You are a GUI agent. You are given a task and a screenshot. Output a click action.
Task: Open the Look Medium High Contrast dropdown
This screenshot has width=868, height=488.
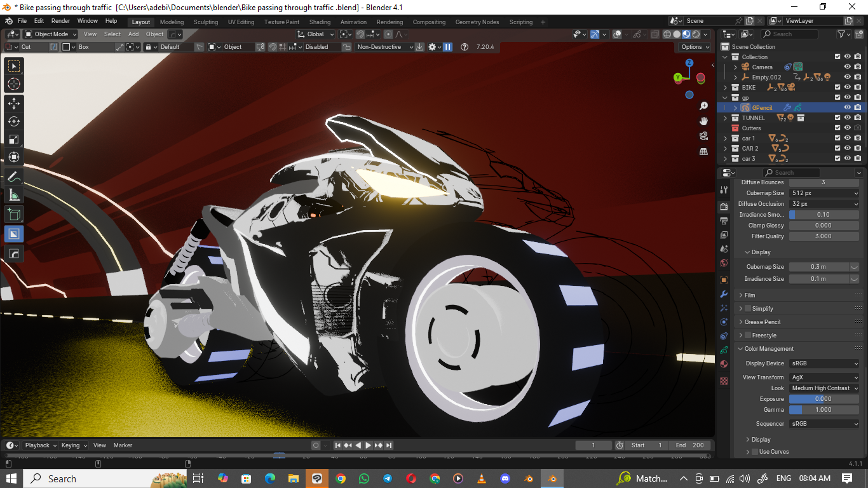tap(824, 388)
